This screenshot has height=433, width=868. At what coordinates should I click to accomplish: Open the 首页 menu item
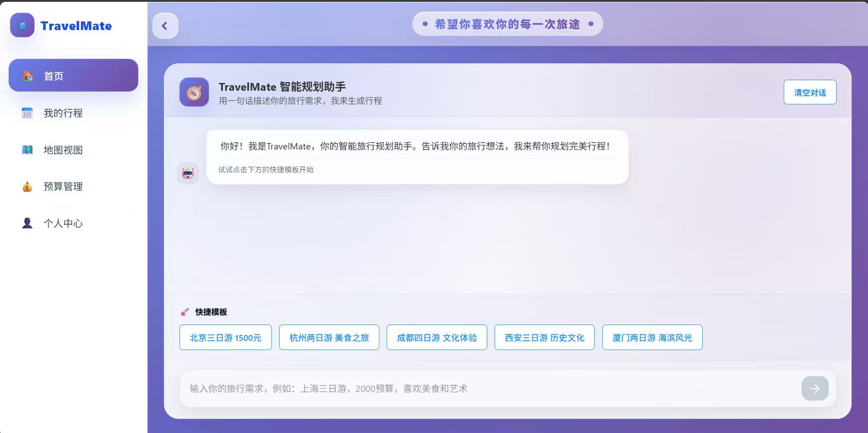coord(73,75)
